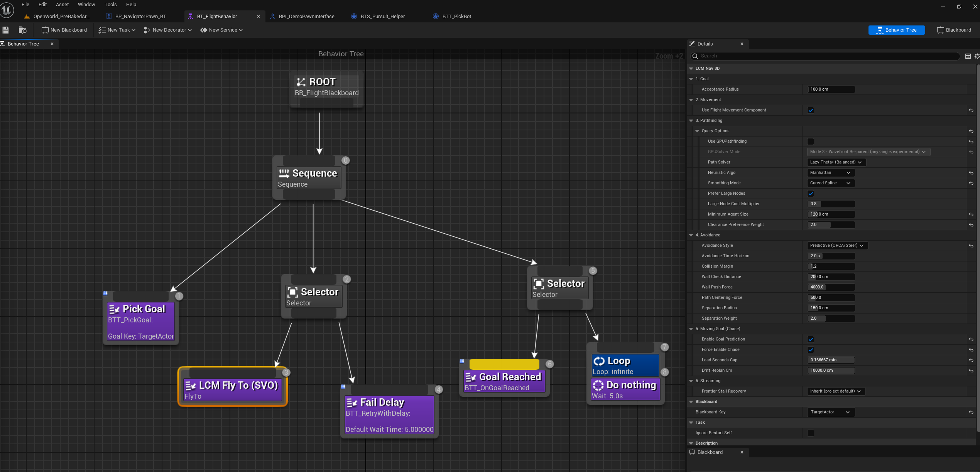Open New Task menu button
The image size is (980, 472).
[x=117, y=30]
